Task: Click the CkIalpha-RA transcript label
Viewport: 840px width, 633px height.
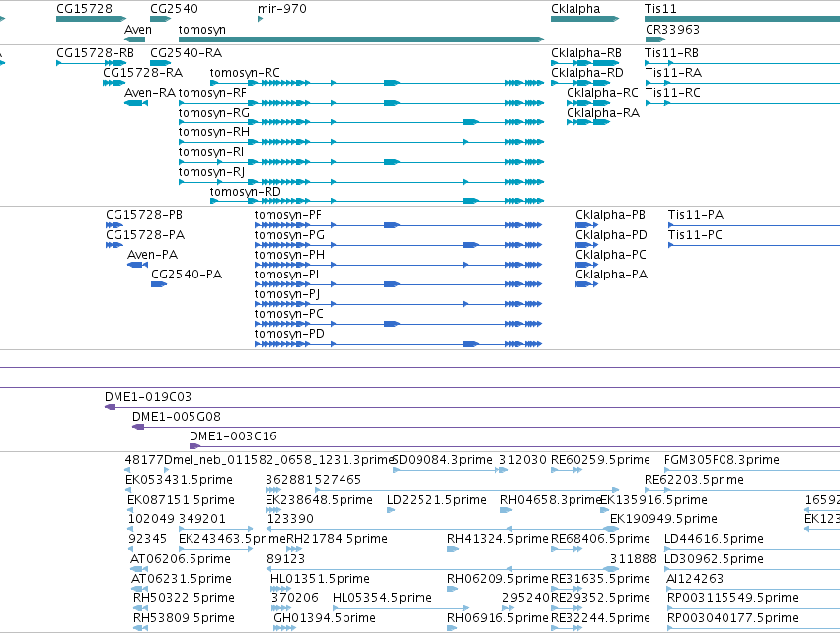Action: click(603, 113)
